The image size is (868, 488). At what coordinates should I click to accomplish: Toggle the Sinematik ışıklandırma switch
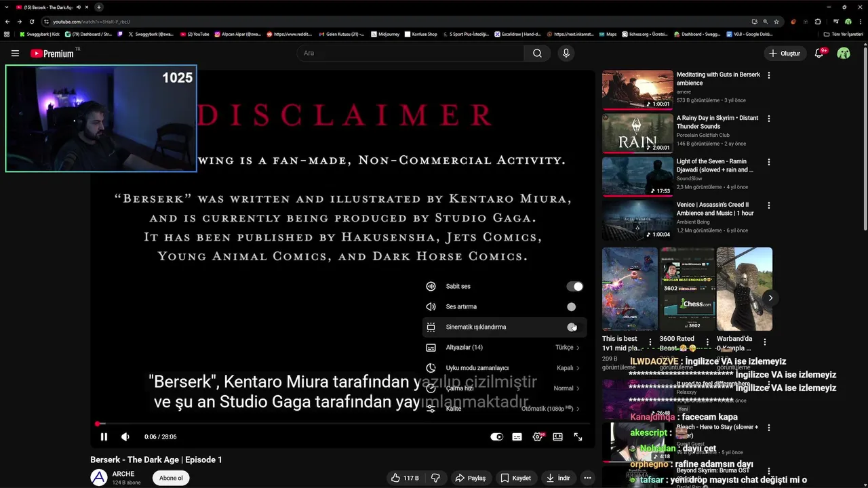572,327
